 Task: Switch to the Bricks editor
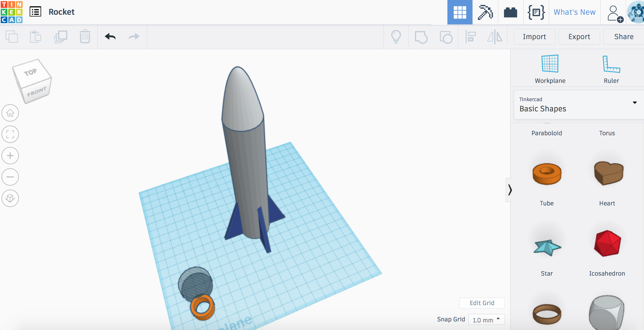(510, 12)
